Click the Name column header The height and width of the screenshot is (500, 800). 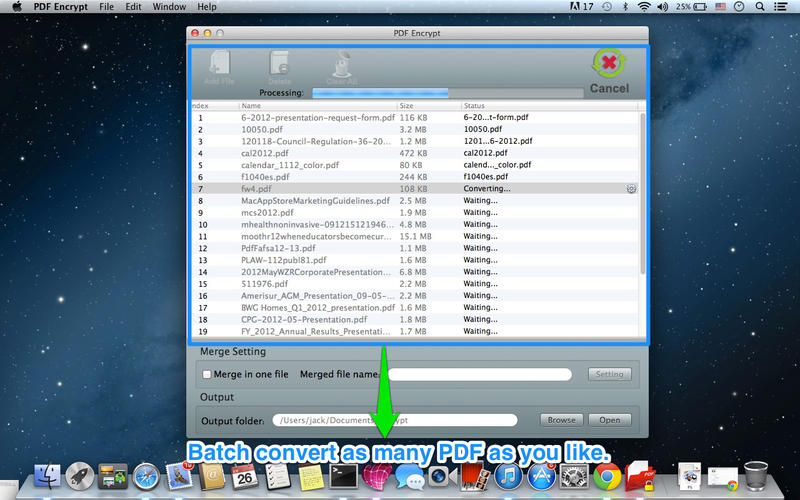pos(318,106)
